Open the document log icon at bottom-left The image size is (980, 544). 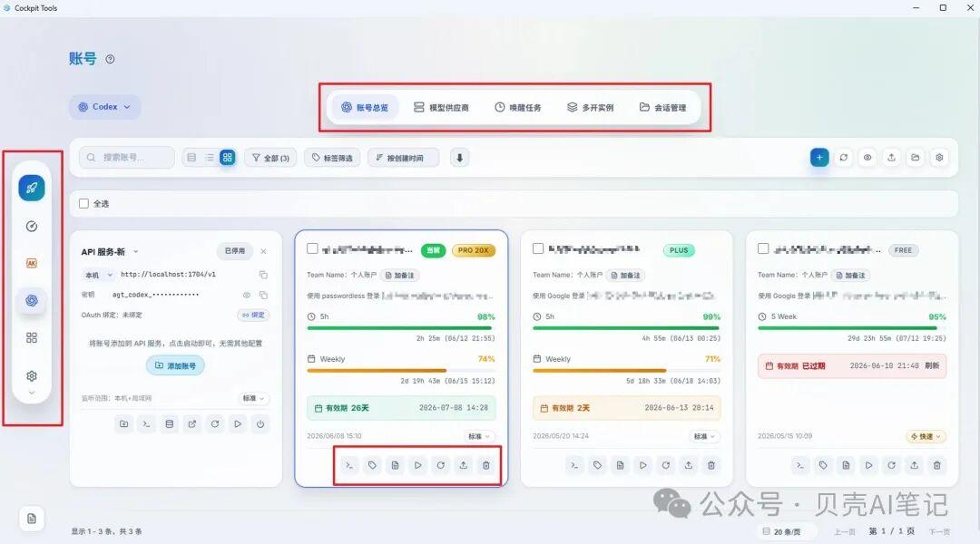(31, 519)
